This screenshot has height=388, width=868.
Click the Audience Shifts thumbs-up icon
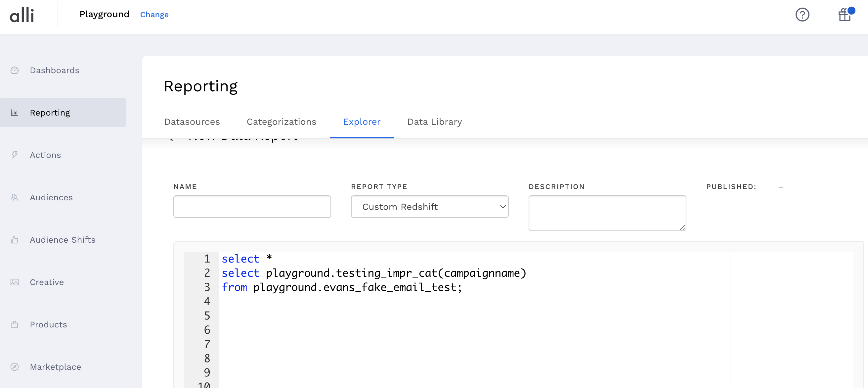pyautogui.click(x=15, y=240)
